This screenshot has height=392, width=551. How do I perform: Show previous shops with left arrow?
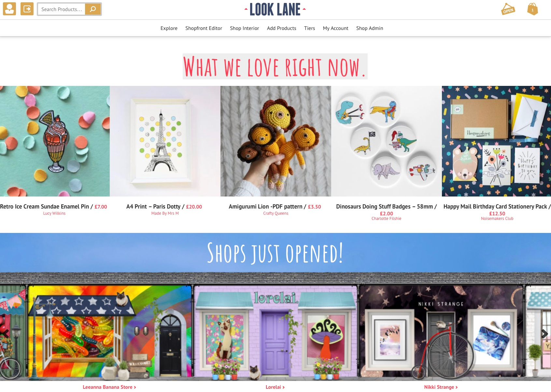coord(5,333)
